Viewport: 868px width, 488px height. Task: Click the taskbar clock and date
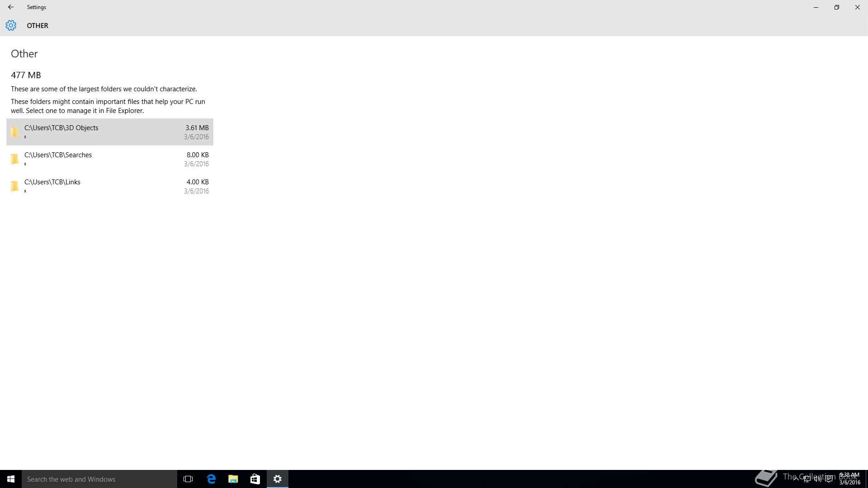(x=849, y=479)
